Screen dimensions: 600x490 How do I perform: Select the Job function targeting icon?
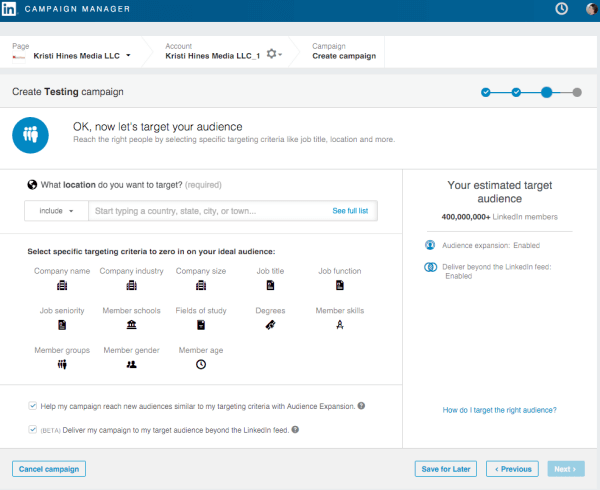pyautogui.click(x=340, y=285)
